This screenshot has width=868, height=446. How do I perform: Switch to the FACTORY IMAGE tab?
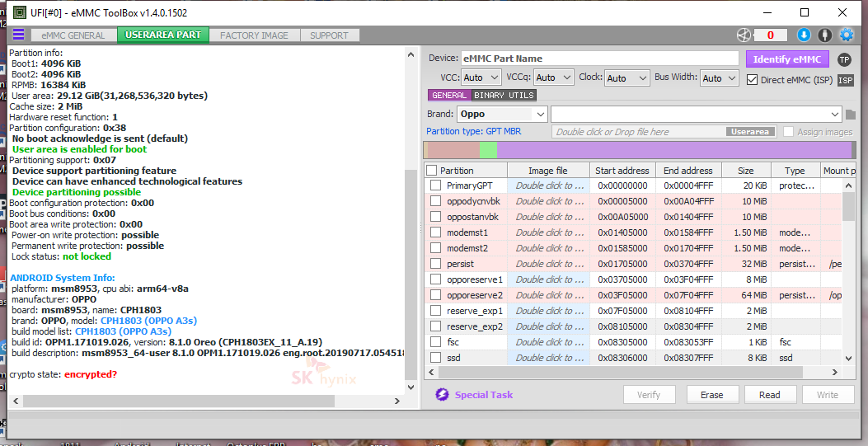254,35
